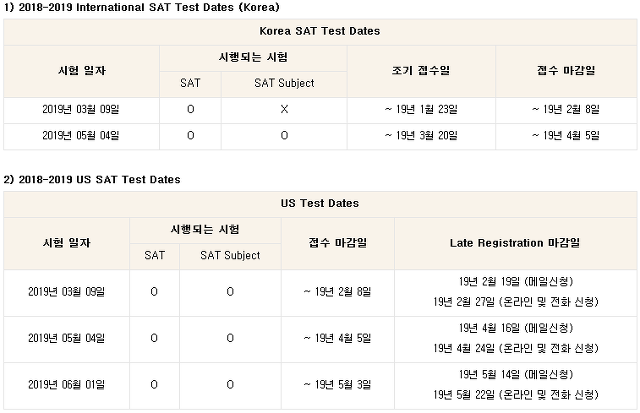
Task: Click late registration 19년 5월 14일 mail entry
Action: click(x=516, y=375)
